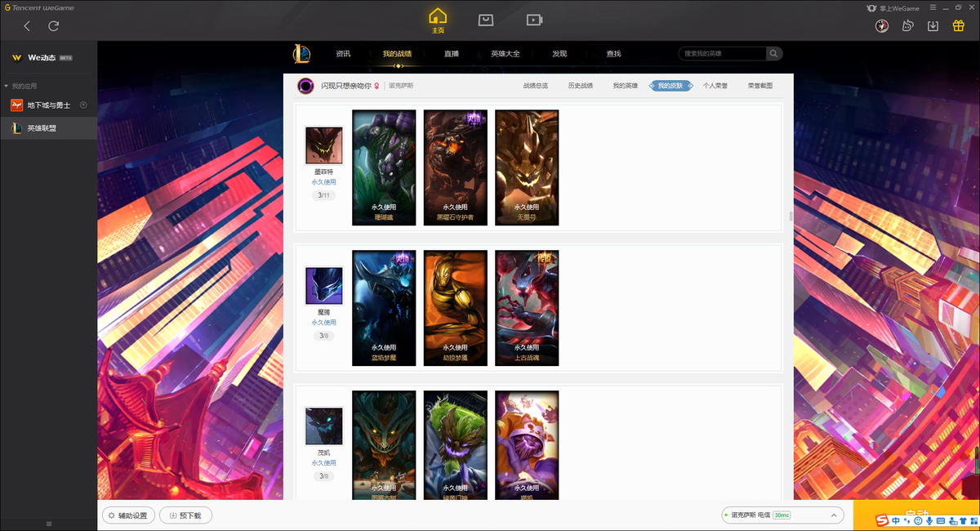Image resolution: width=980 pixels, height=531 pixels.
Task: Click the server name 诺克萨斯 beside the summoner
Action: point(401,85)
